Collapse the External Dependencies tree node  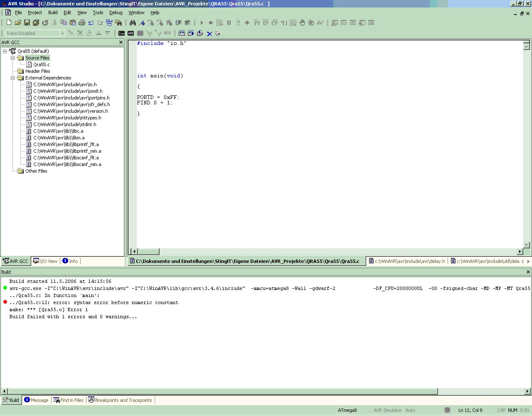tap(13, 78)
